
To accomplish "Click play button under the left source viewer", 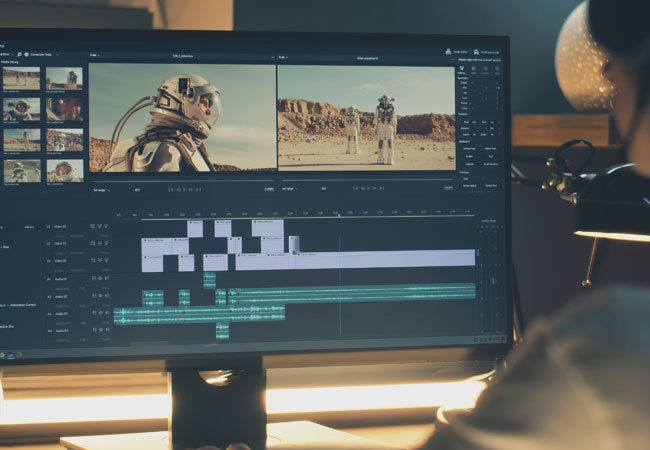I will [183, 188].
